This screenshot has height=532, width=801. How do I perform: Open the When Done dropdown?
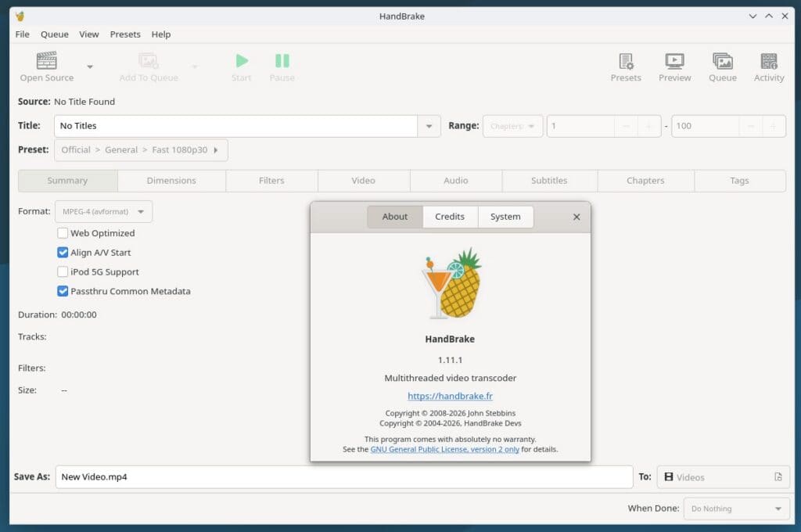[735, 509]
